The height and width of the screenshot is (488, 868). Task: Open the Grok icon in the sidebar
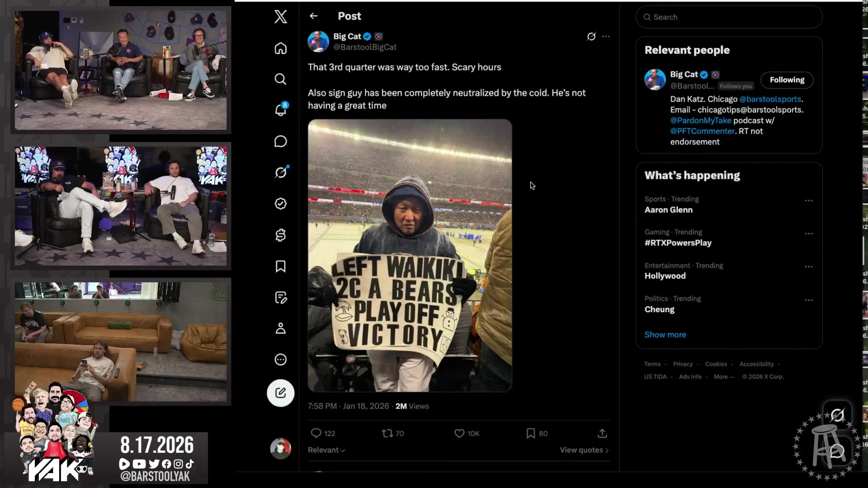pos(280,172)
